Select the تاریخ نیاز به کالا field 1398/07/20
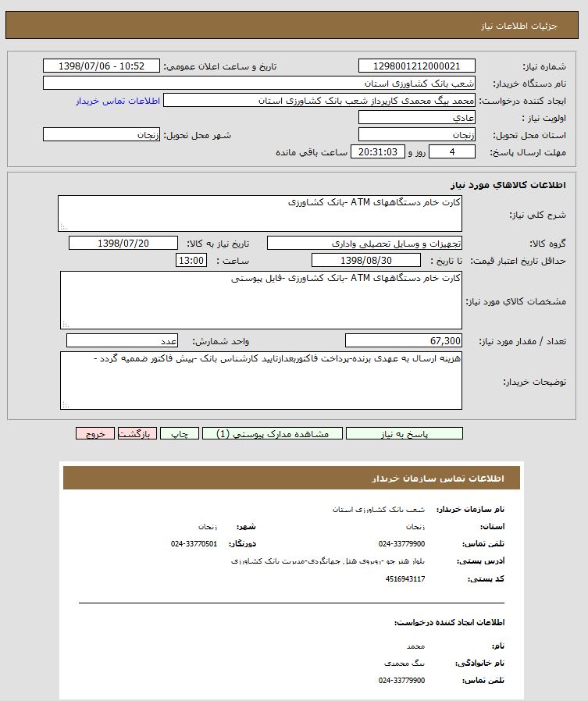Image resolution: width=588 pixels, height=701 pixels. [x=123, y=243]
